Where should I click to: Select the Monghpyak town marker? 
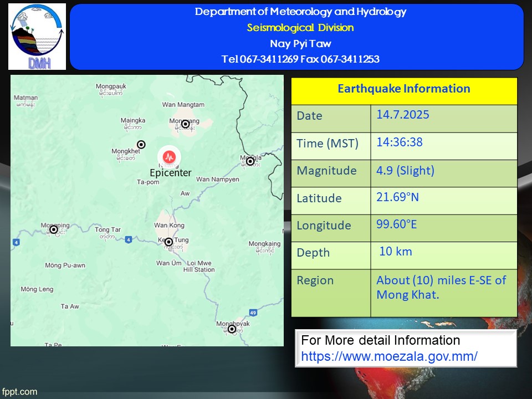click(x=232, y=329)
